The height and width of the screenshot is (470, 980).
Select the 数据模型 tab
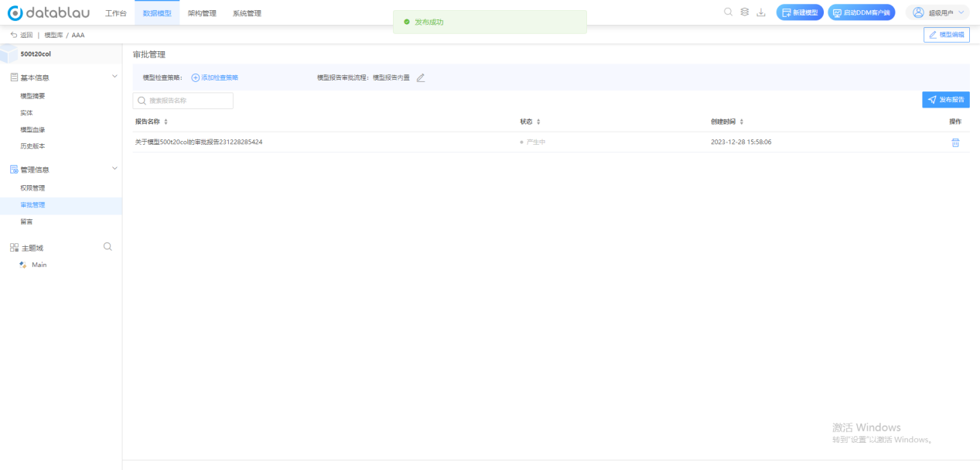[x=157, y=12]
